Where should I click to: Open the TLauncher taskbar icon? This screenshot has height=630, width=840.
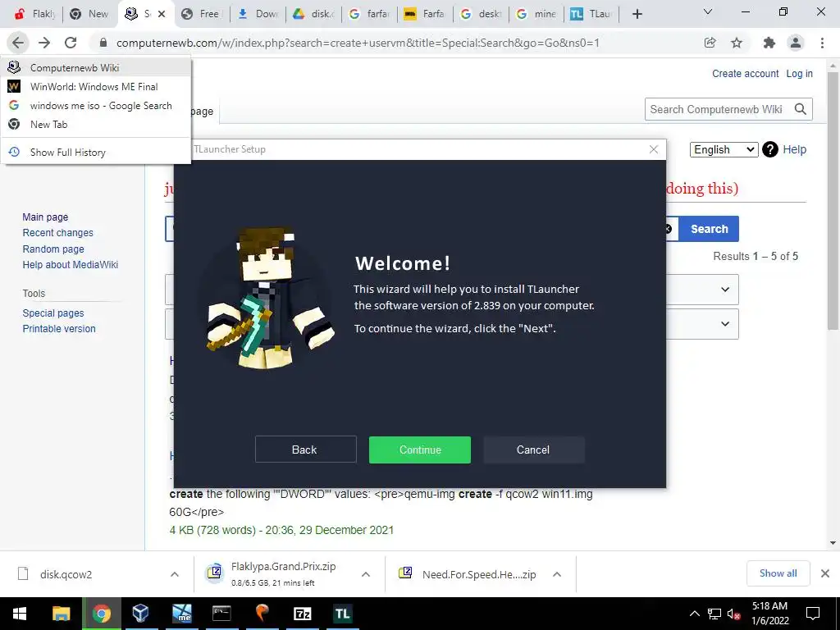point(342,614)
